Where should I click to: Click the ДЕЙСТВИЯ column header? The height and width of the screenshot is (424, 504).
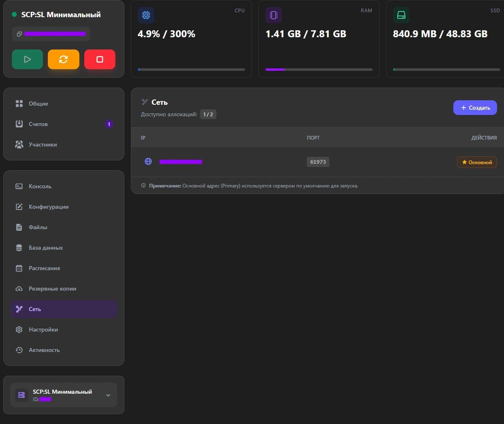tap(484, 138)
